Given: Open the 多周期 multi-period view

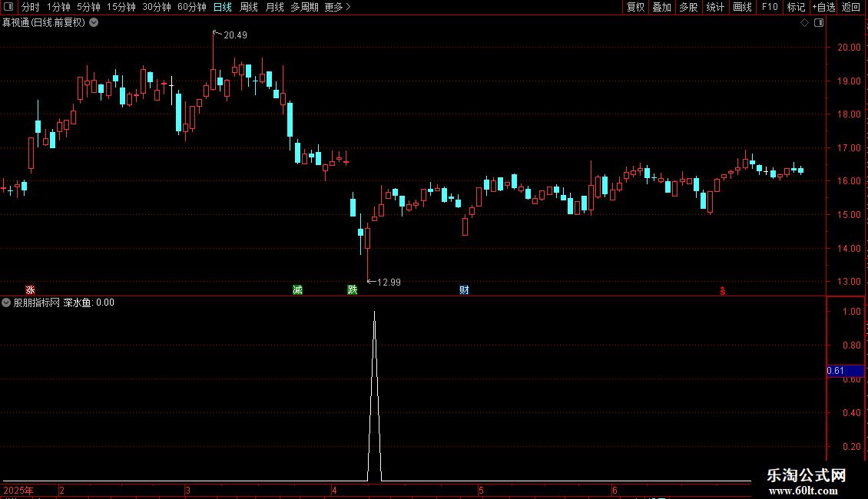Looking at the screenshot, I should click(304, 7).
